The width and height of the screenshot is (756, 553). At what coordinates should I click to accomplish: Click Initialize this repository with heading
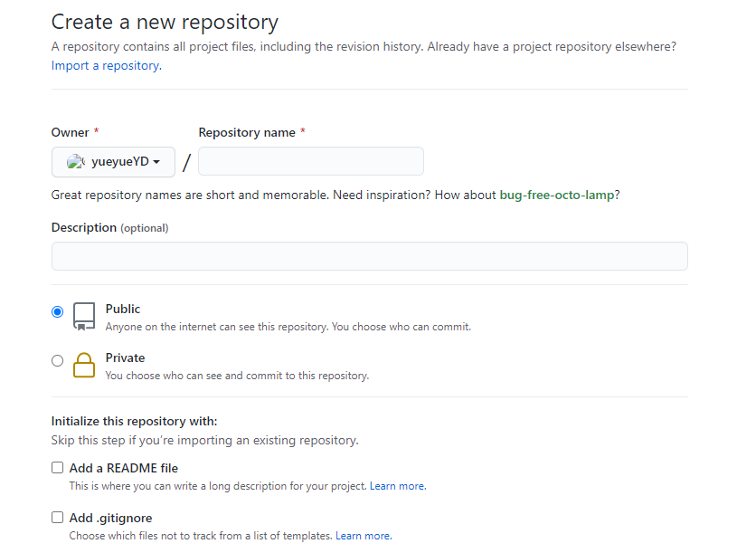click(134, 421)
